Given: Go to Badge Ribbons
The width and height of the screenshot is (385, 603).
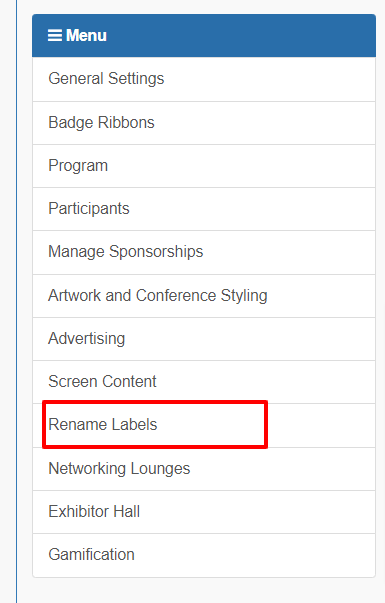Looking at the screenshot, I should pyautogui.click(x=204, y=123).
